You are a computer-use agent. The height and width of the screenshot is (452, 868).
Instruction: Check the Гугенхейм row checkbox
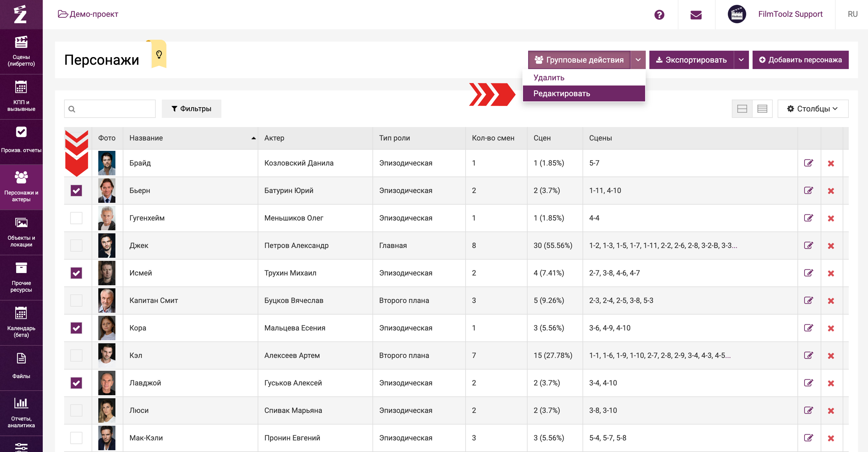76,218
